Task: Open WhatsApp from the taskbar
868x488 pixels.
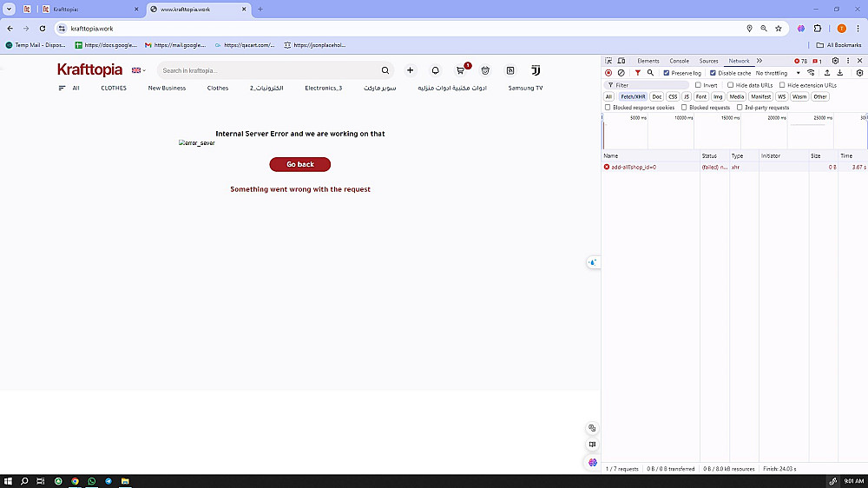Action: pyautogui.click(x=92, y=481)
